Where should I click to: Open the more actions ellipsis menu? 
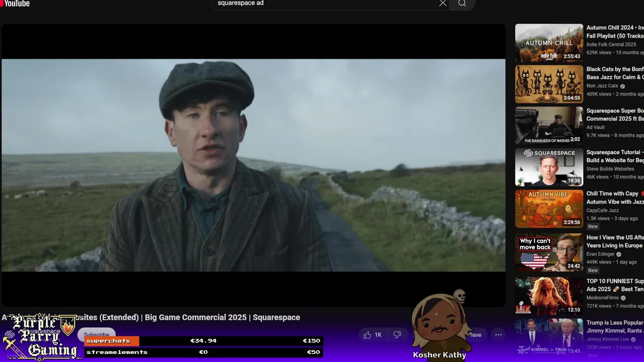click(498, 335)
